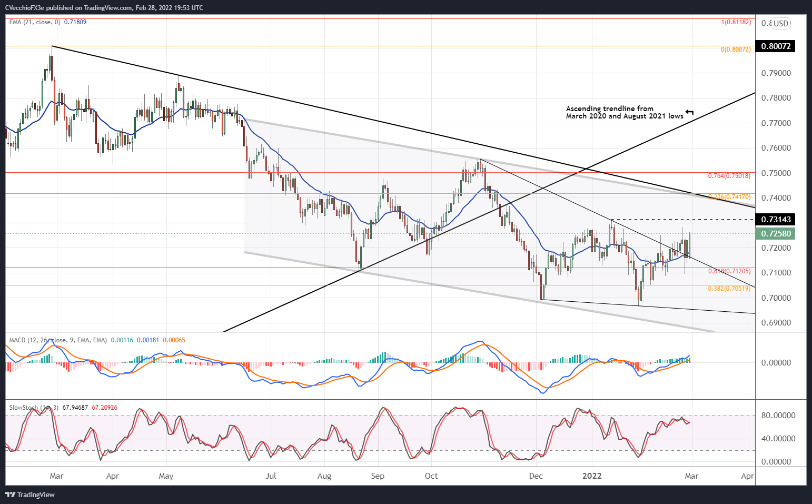Click the 0.76000 price axis tick
This screenshot has height=504, width=812.
776,148
